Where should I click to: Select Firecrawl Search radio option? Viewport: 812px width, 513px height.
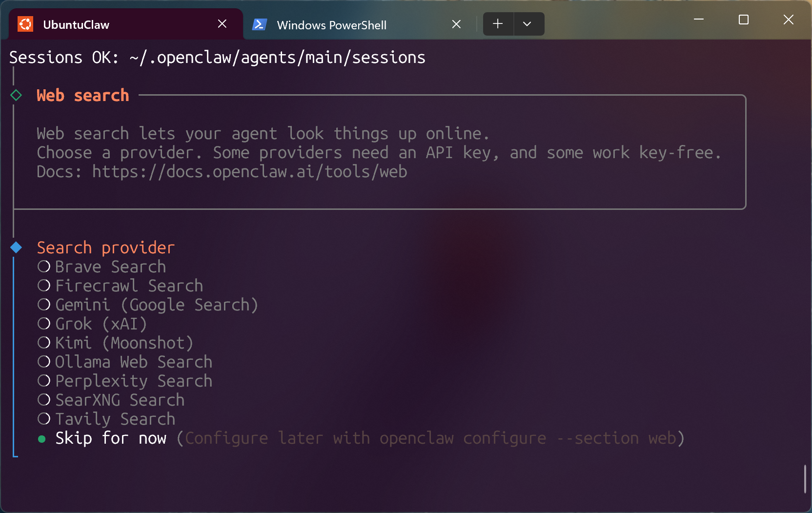pos(120,286)
